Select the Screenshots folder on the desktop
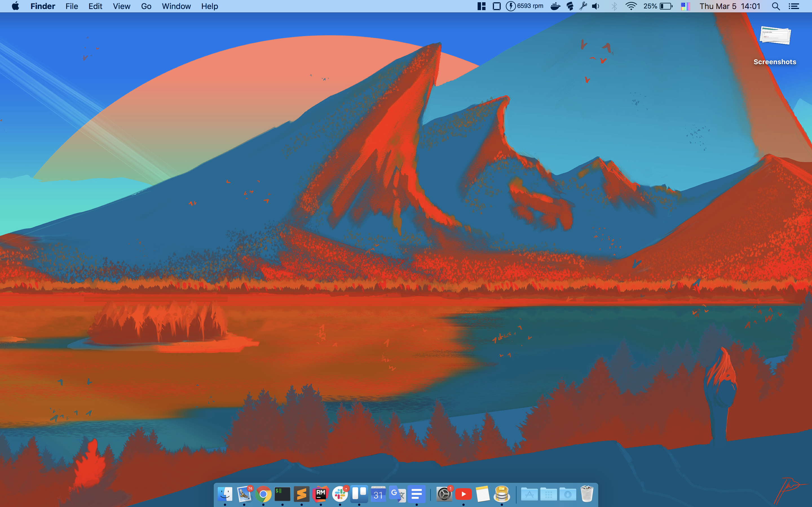 click(x=775, y=37)
